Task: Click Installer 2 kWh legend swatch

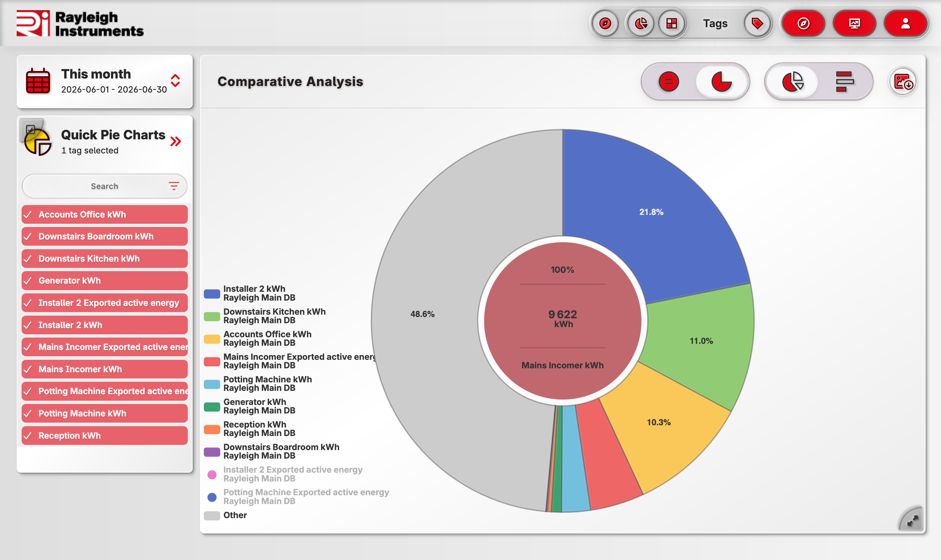Action: (212, 294)
